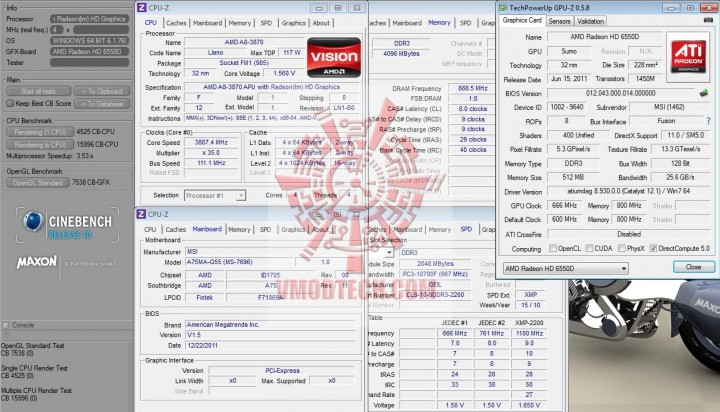Click the Bus Interface question mark icon
The height and width of the screenshot is (412, 720).
click(708, 121)
